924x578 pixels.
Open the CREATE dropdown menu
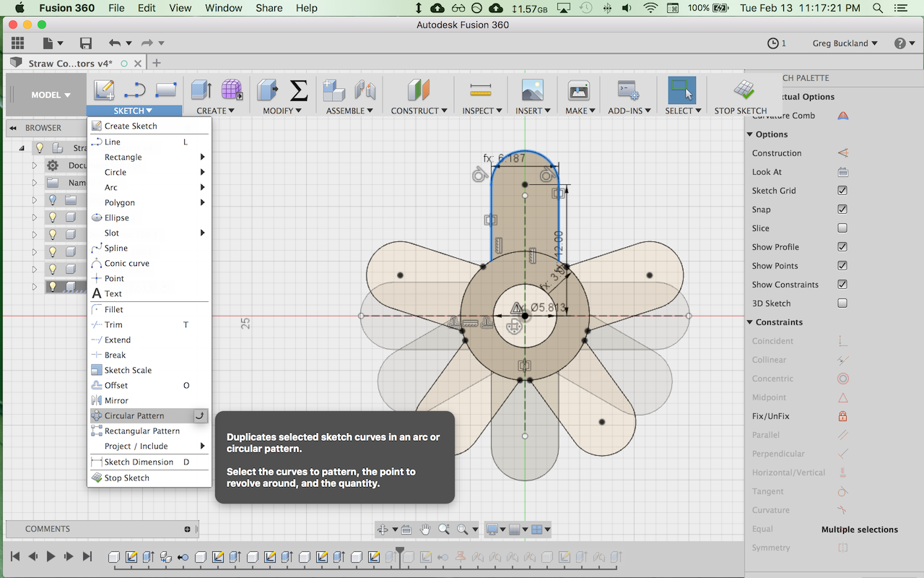point(215,111)
